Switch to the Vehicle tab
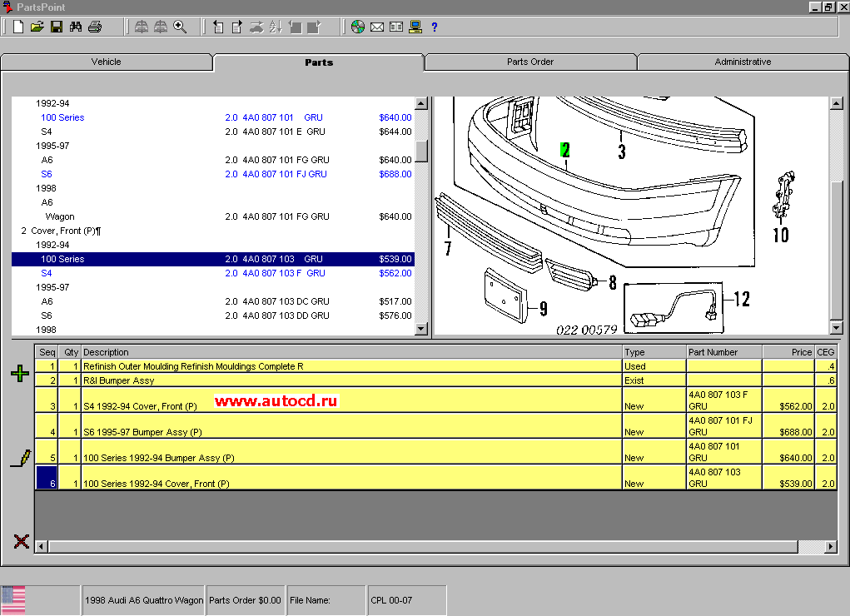Viewport: 850px width, 616px height. (x=107, y=62)
